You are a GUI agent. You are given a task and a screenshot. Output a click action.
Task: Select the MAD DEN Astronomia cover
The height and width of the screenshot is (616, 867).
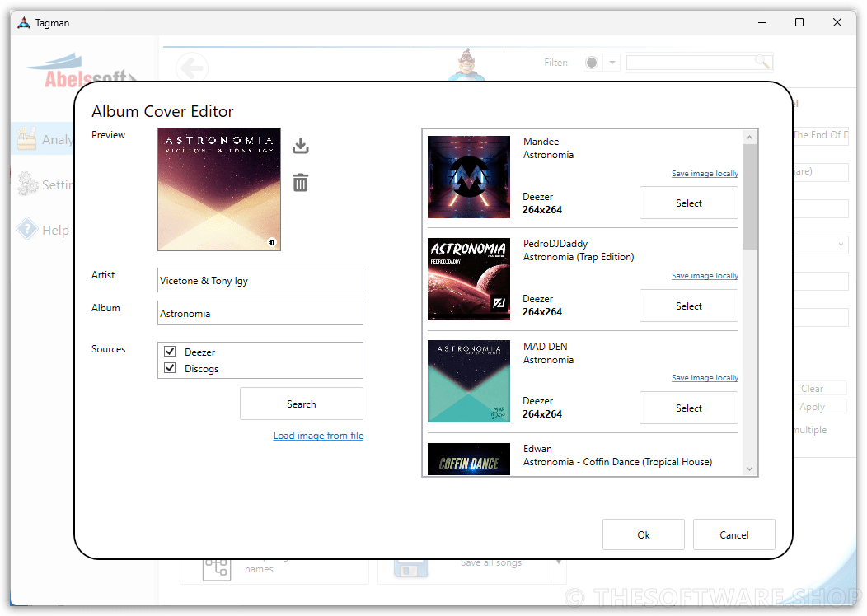click(x=689, y=408)
